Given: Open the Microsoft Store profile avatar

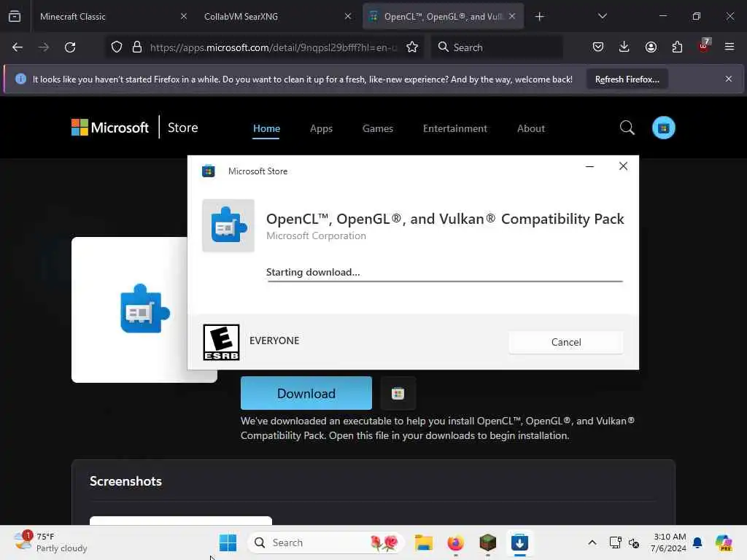Looking at the screenshot, I should click(664, 128).
